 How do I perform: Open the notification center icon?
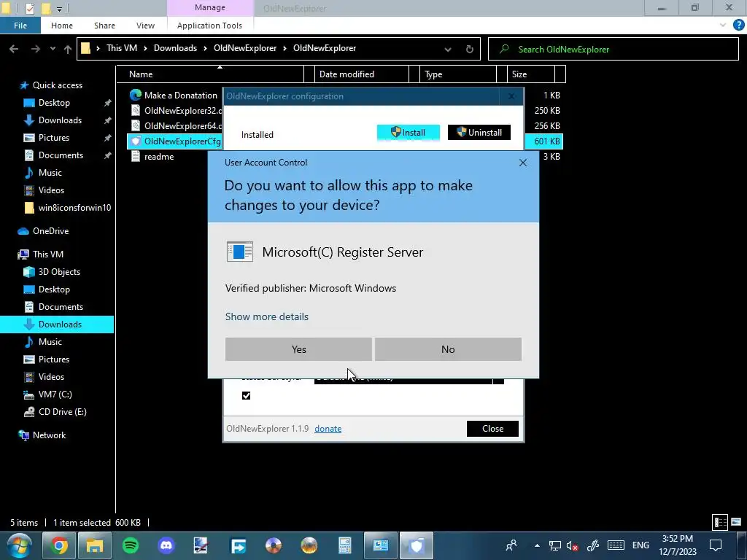click(x=716, y=545)
